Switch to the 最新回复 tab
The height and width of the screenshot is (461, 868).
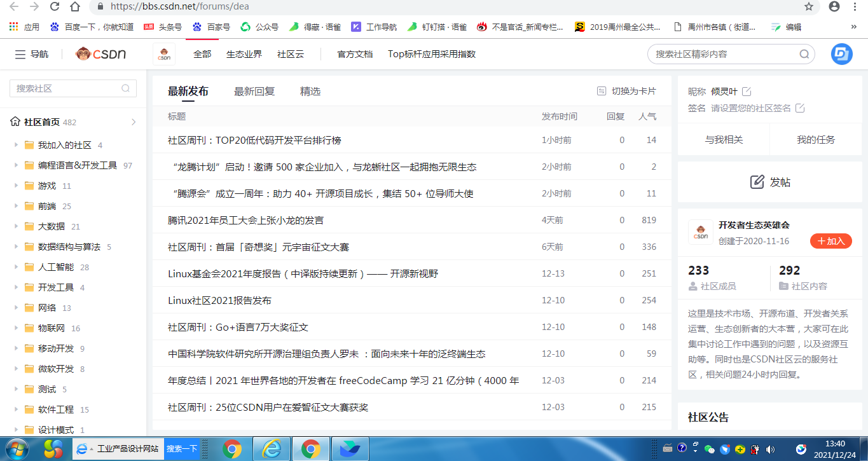pos(254,92)
